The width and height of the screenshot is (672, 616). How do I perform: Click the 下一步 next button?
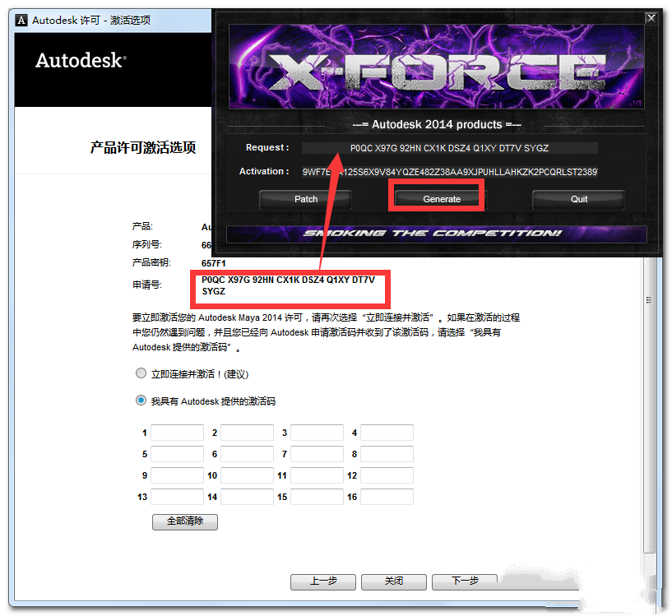coord(465,581)
